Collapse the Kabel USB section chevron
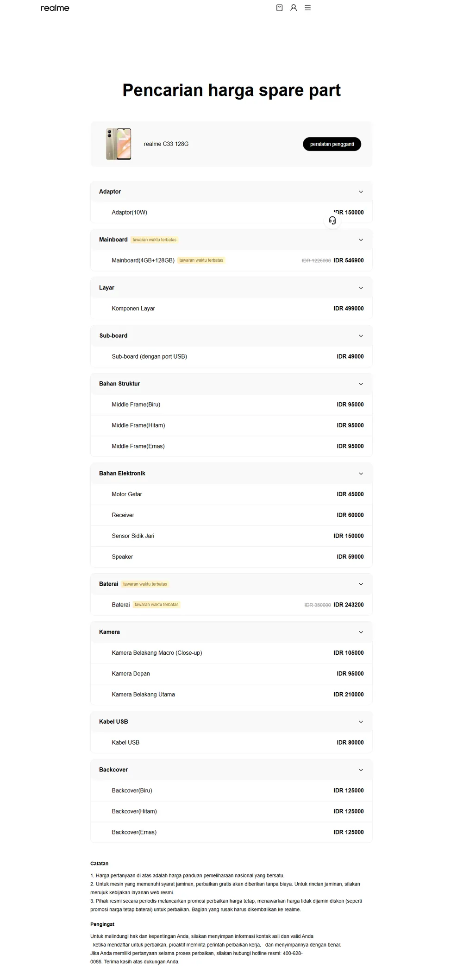 (x=361, y=722)
